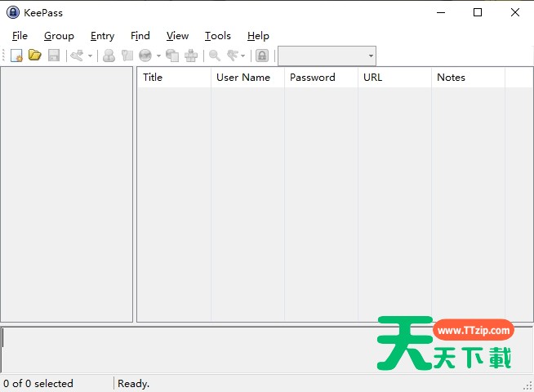
Task: Click '0 of 0 selected' status text
Action: (x=38, y=384)
